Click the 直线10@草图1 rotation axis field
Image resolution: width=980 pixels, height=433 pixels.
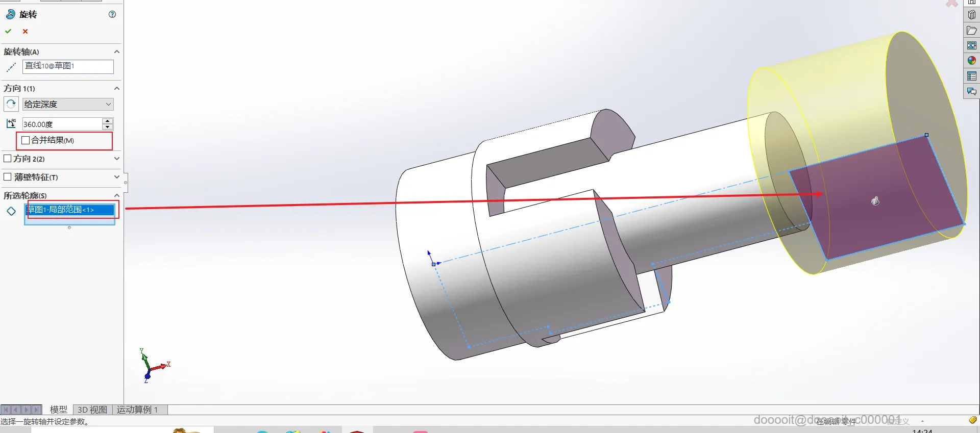pyautogui.click(x=68, y=66)
